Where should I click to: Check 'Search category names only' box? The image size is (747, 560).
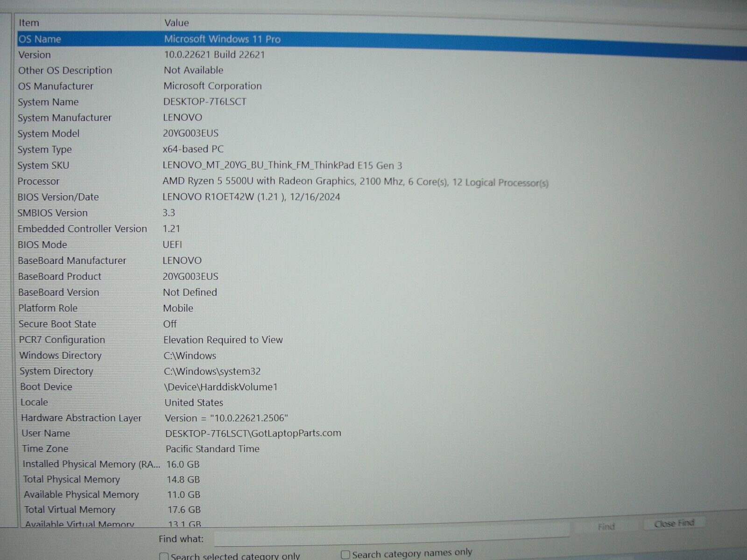point(345,554)
